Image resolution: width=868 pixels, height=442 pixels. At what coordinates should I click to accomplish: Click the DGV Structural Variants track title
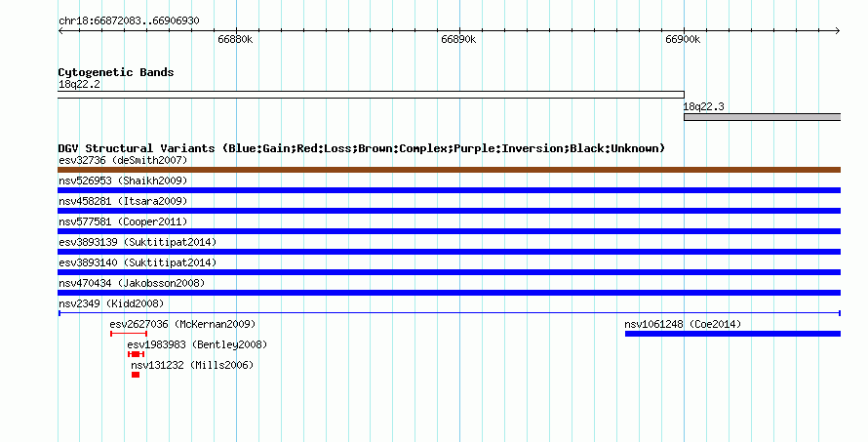pyautogui.click(x=362, y=148)
